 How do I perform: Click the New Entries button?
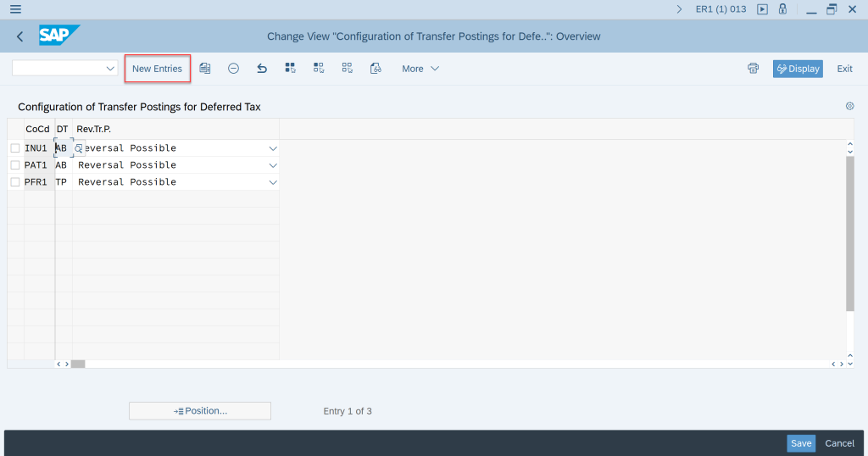pyautogui.click(x=157, y=69)
